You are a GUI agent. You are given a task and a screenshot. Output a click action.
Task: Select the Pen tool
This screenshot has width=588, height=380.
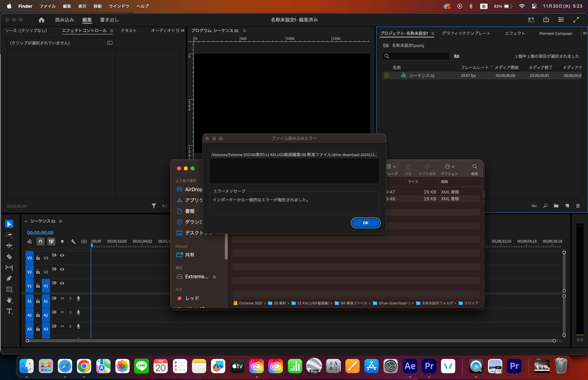coord(9,278)
